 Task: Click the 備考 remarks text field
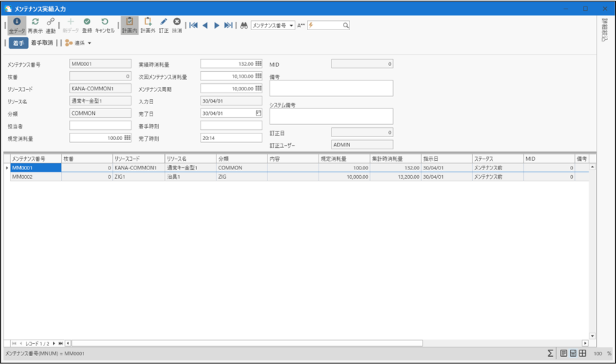pyautogui.click(x=331, y=88)
